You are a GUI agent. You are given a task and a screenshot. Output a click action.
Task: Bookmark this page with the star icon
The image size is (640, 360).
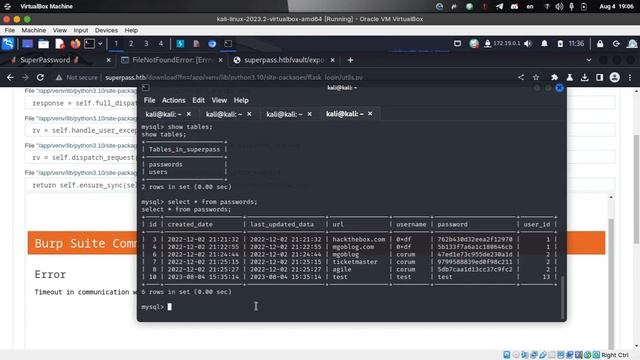click(x=536, y=77)
